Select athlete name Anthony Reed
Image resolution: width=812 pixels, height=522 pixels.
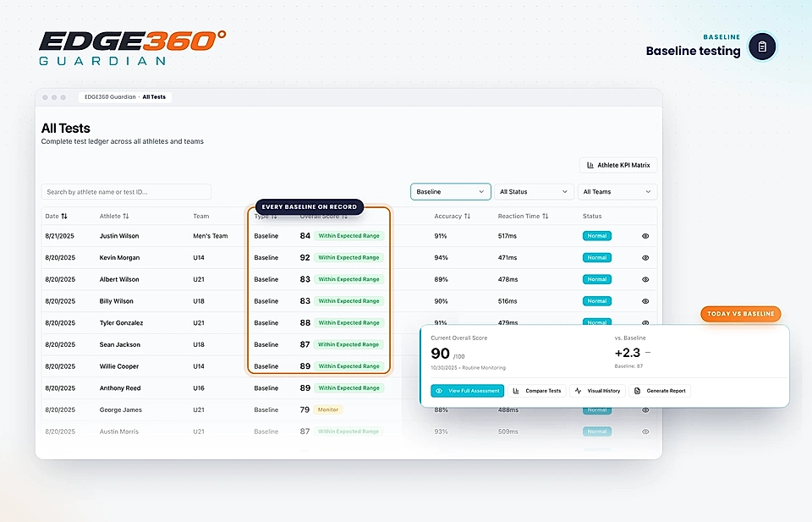[120, 387]
